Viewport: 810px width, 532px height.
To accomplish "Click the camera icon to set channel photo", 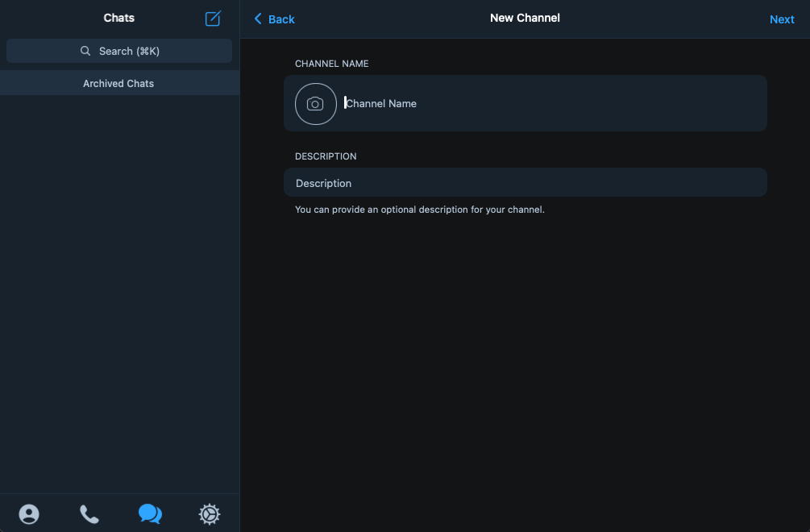I will (x=315, y=103).
